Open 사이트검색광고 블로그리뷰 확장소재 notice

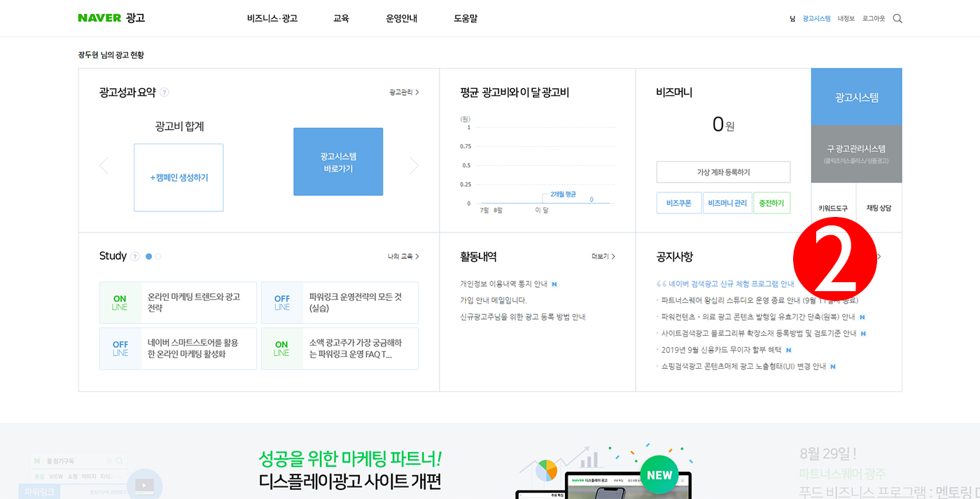coord(759,333)
